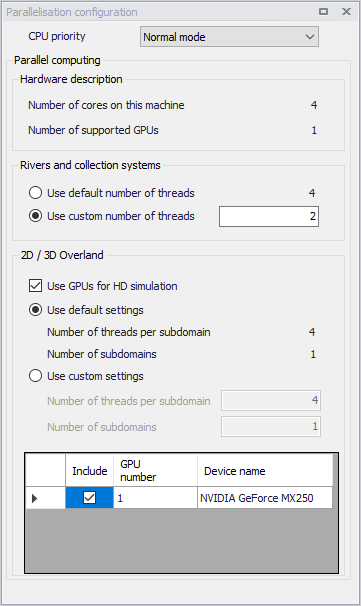Click the custom number of threads field

point(269,216)
